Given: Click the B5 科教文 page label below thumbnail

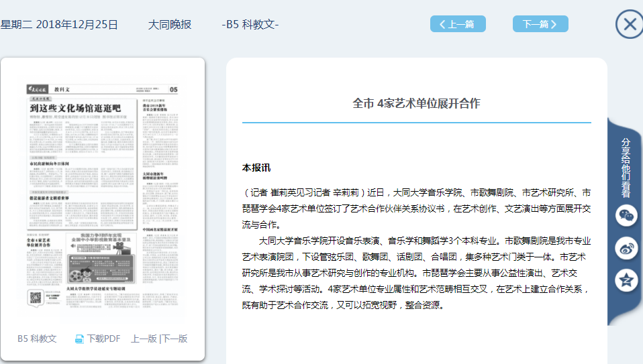Looking at the screenshot, I should click(37, 339).
